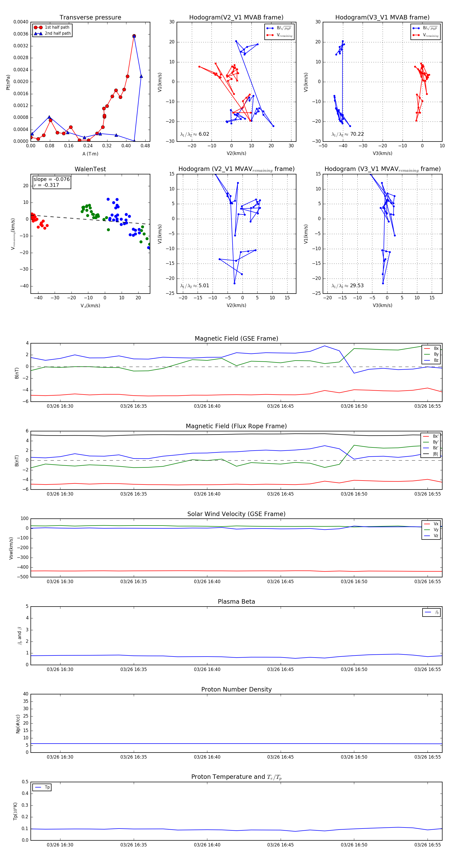Click the peak red point in Transverse pressure
The image size is (473, 868).
tap(134, 36)
